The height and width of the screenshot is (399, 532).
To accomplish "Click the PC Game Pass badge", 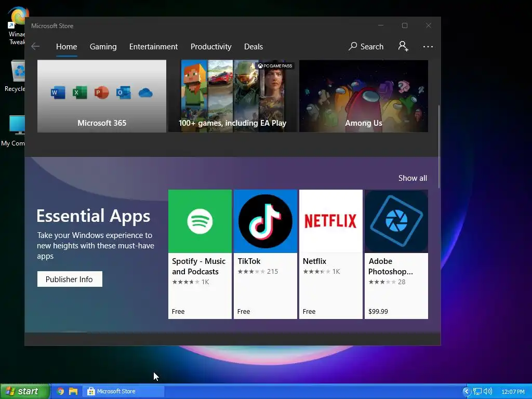I will coord(275,66).
